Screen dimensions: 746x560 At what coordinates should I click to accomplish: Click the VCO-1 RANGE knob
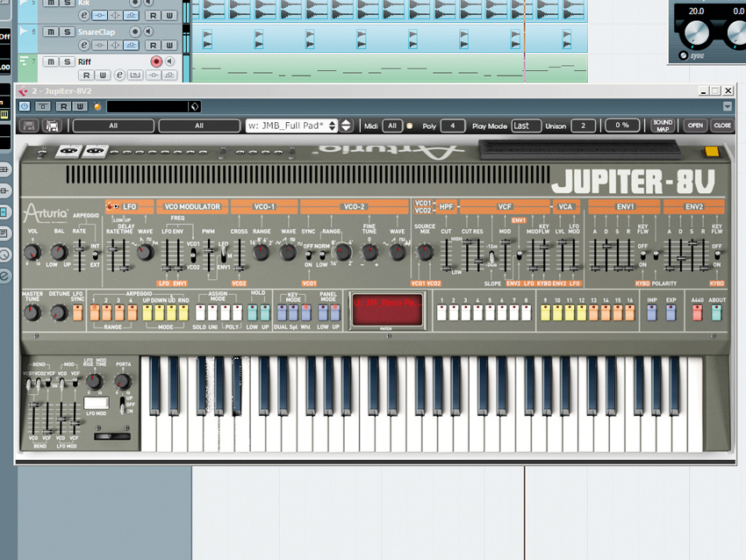point(261,252)
